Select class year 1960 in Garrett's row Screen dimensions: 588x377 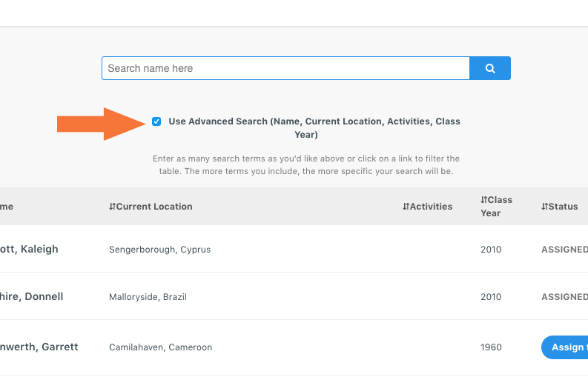pyautogui.click(x=491, y=347)
